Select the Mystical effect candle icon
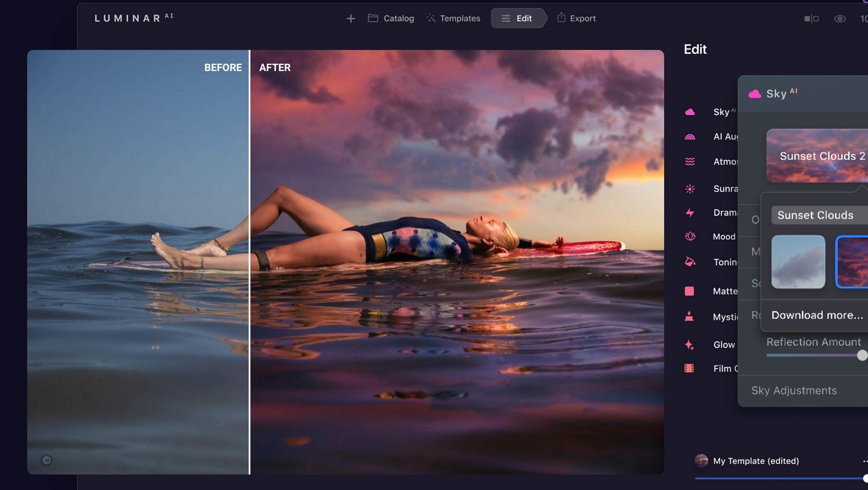Screen dimensions: 868x490 point(690,316)
